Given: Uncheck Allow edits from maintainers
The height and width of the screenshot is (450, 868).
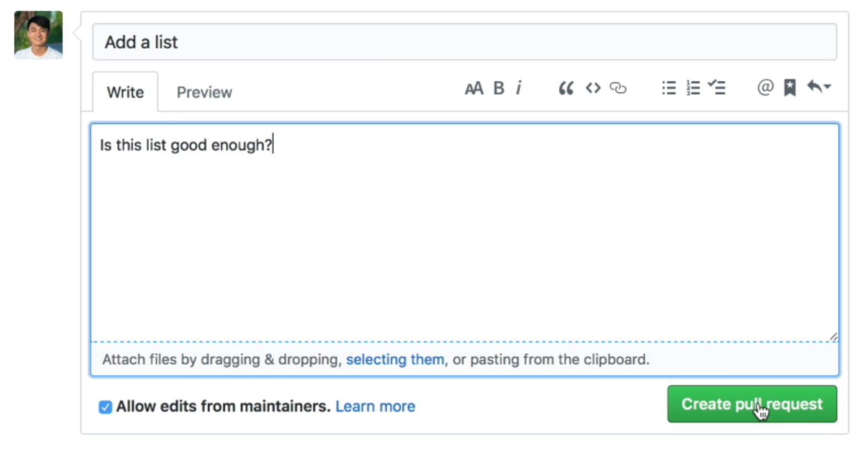Looking at the screenshot, I should pyautogui.click(x=105, y=407).
